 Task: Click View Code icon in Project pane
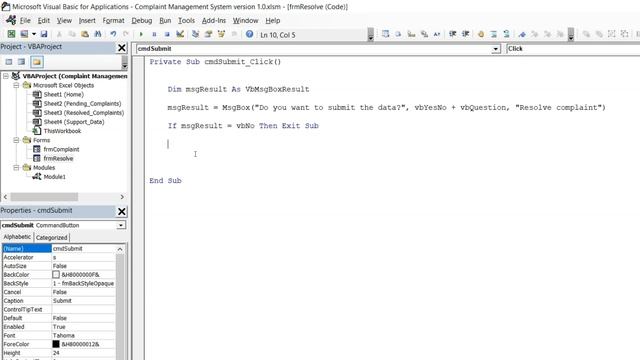click(9, 62)
